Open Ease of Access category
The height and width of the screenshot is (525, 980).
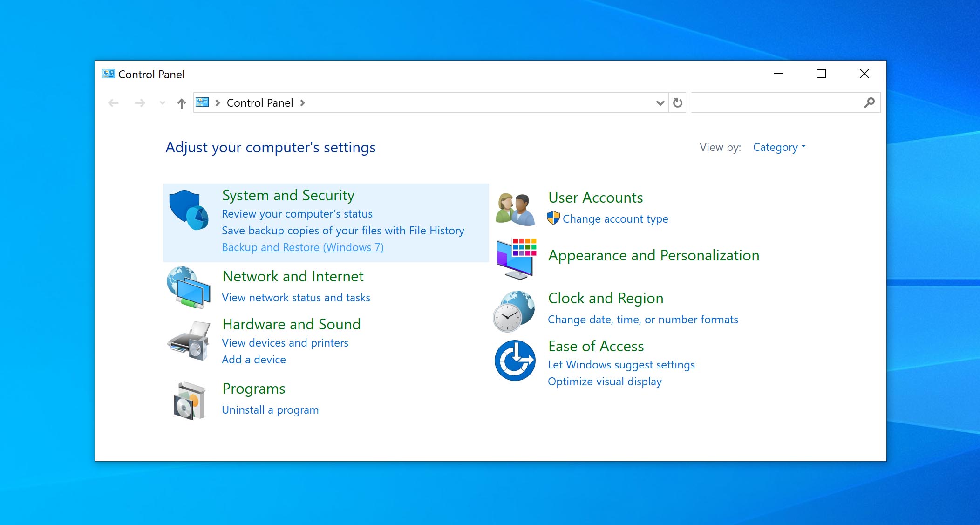click(x=596, y=346)
